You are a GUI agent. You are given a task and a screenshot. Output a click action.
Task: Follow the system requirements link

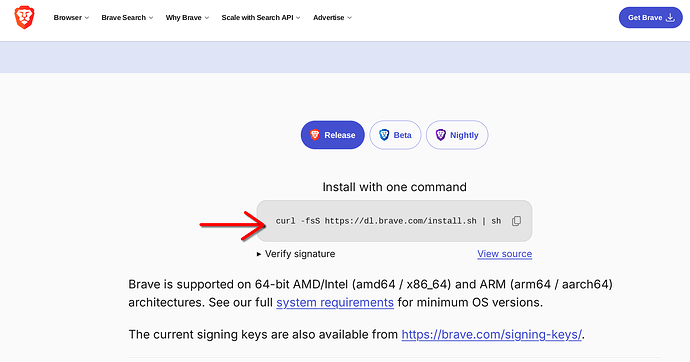click(x=335, y=303)
